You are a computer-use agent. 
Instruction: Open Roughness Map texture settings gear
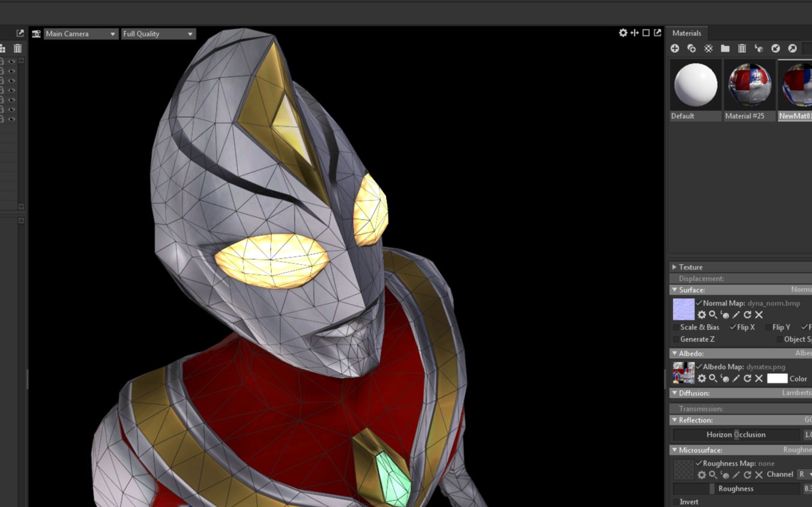[x=701, y=475]
